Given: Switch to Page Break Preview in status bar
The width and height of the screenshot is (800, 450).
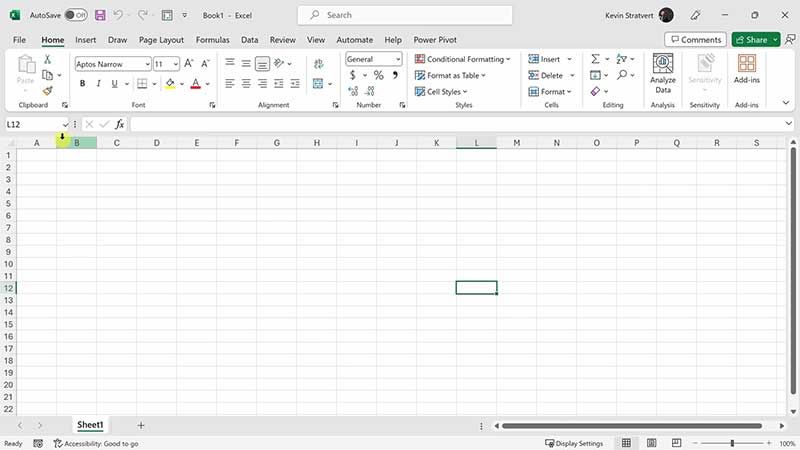Looking at the screenshot, I should [677, 443].
